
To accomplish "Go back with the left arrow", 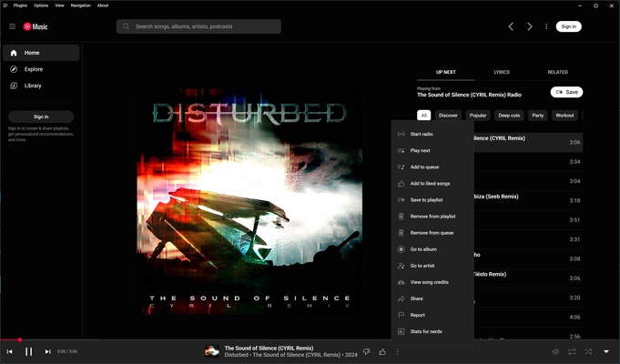I will pyautogui.click(x=511, y=26).
